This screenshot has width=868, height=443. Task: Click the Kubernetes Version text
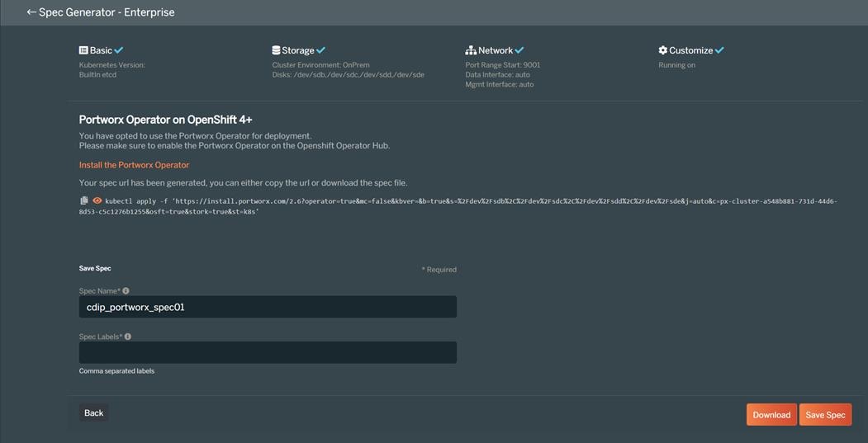click(112, 64)
